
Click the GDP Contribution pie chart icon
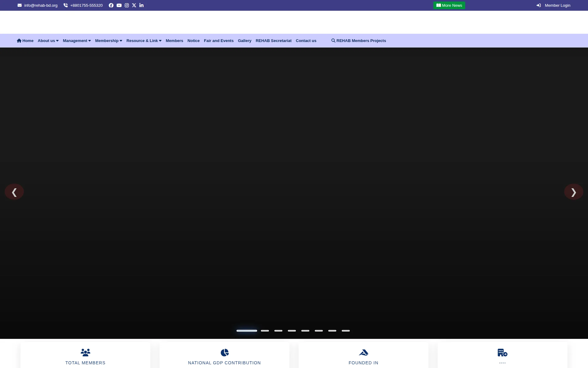click(x=224, y=352)
